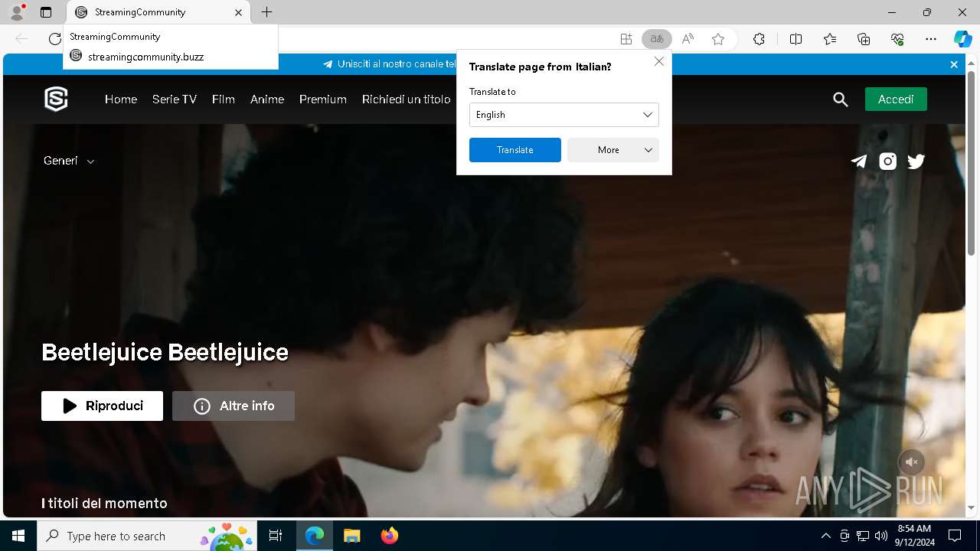Toggle Split screen view
Viewport: 980px width, 551px height.
[795, 39]
